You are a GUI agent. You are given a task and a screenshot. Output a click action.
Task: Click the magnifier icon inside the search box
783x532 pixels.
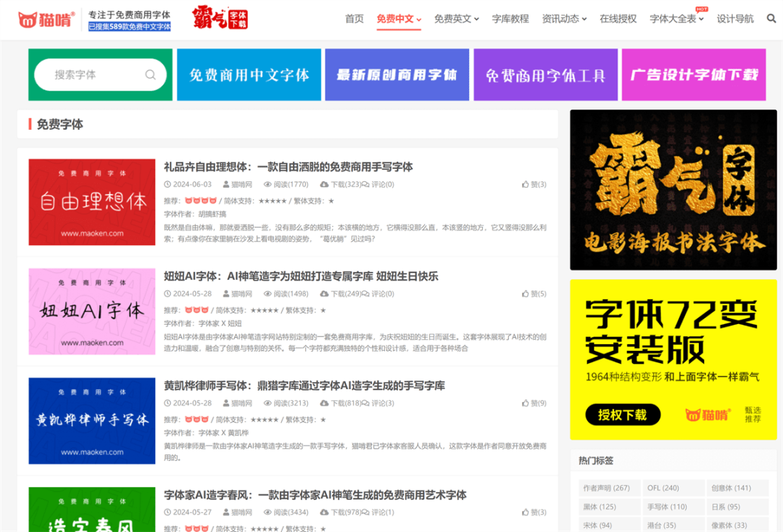[150, 74]
